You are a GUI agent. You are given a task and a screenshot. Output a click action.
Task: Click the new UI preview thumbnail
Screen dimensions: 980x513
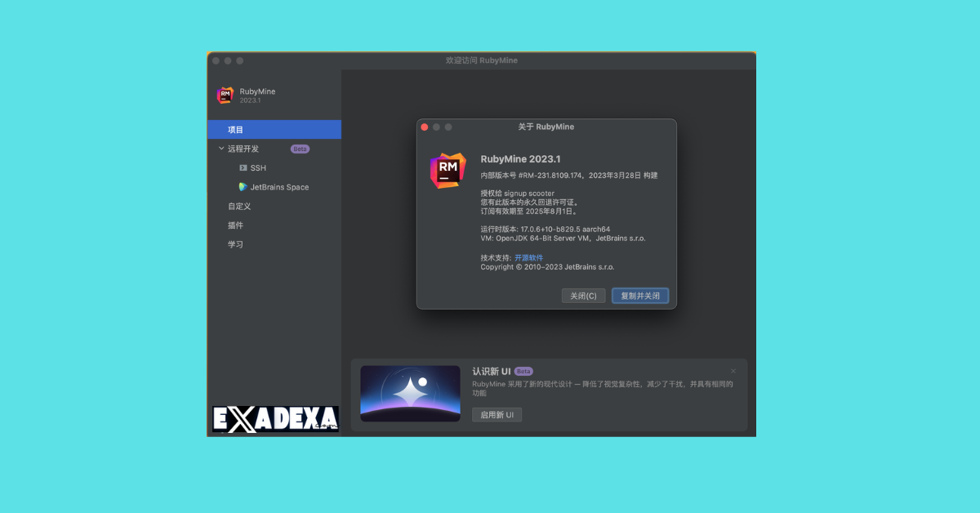(x=410, y=393)
